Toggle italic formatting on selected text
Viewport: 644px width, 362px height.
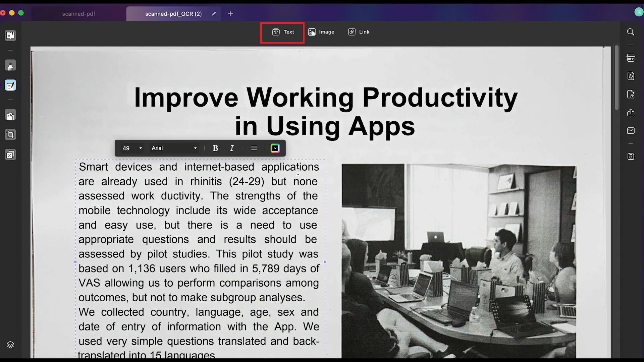click(232, 148)
